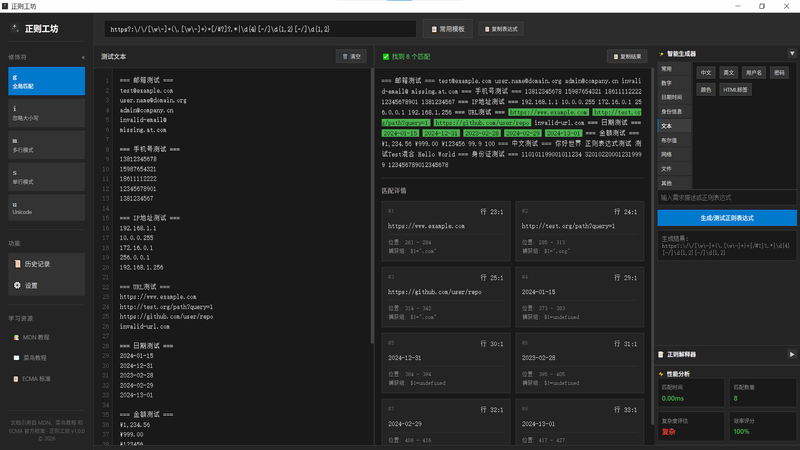Image resolution: width=800 pixels, height=450 pixels.
Task: Open the MDN 教程 link
Action: click(36, 337)
